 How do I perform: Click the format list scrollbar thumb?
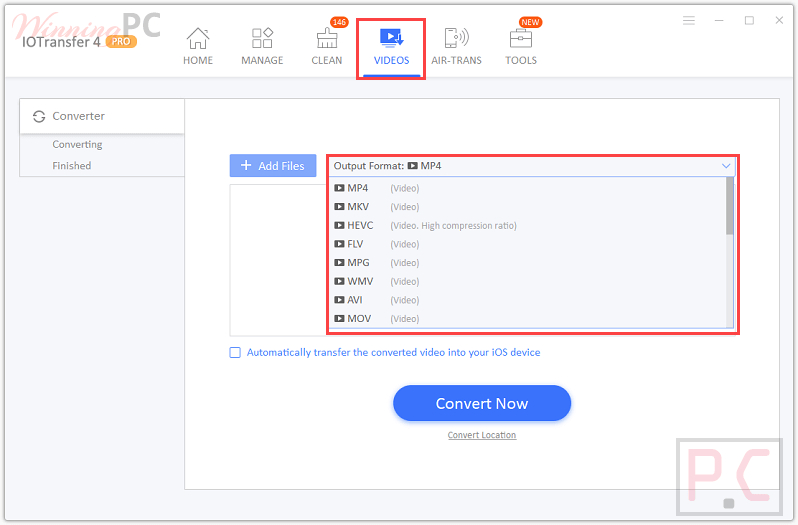730,206
